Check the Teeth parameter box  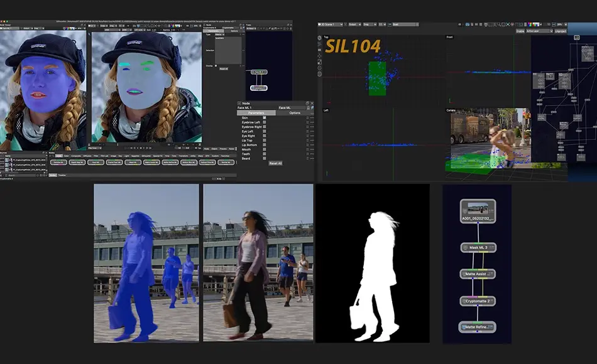pos(264,154)
